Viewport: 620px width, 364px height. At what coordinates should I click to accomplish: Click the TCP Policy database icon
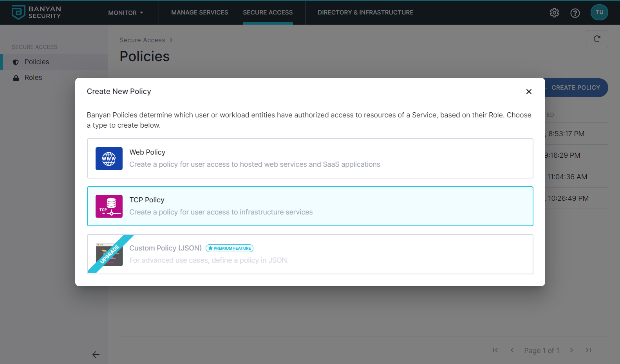click(x=109, y=206)
